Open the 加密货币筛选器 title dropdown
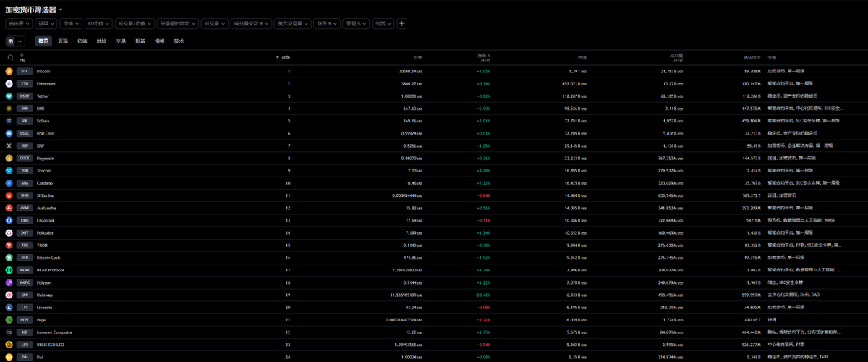Viewport: 868px width, 362px height. (34, 9)
